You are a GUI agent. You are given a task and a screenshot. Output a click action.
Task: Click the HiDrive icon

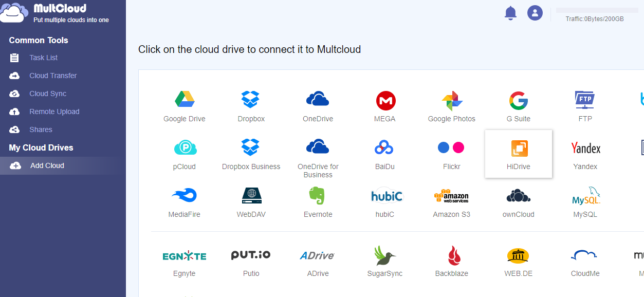[519, 148]
